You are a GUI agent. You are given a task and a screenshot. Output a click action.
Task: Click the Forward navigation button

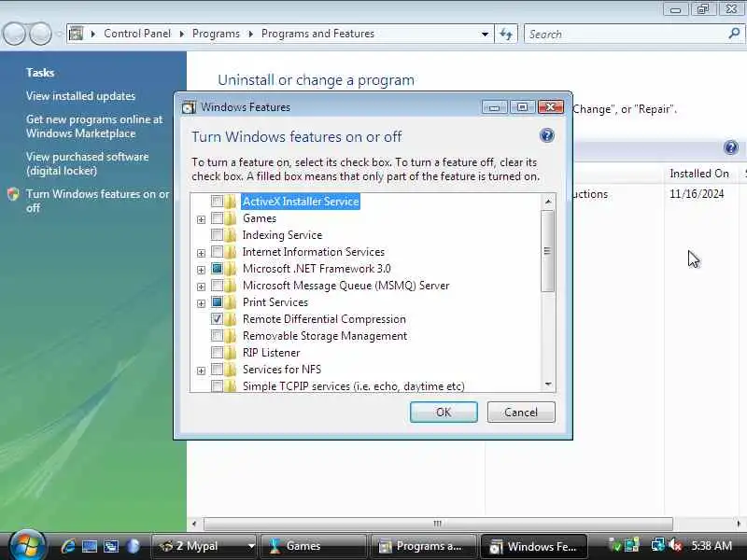tap(40, 34)
